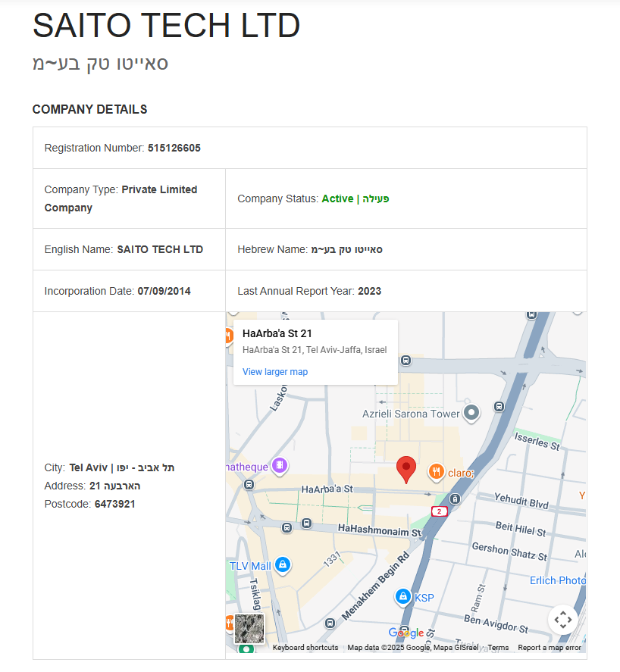
Task: Click bus stop icon below TLV Mall
Action: pos(329,623)
